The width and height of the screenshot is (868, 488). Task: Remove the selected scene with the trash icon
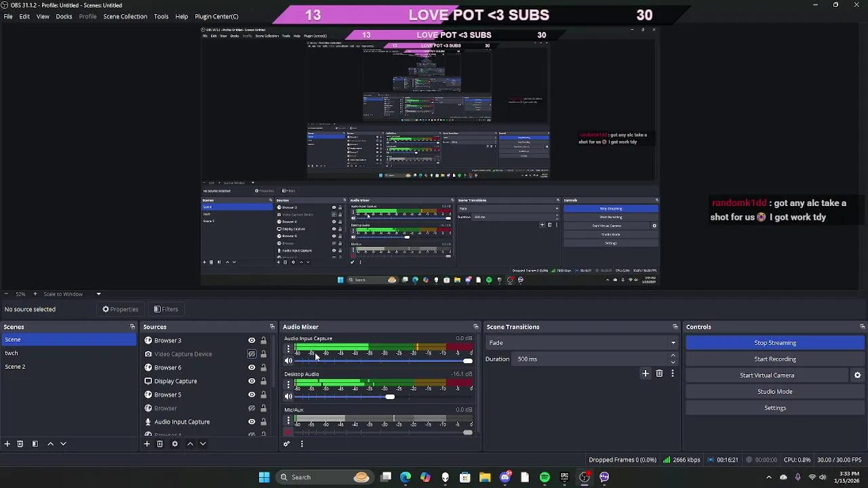[x=20, y=444]
